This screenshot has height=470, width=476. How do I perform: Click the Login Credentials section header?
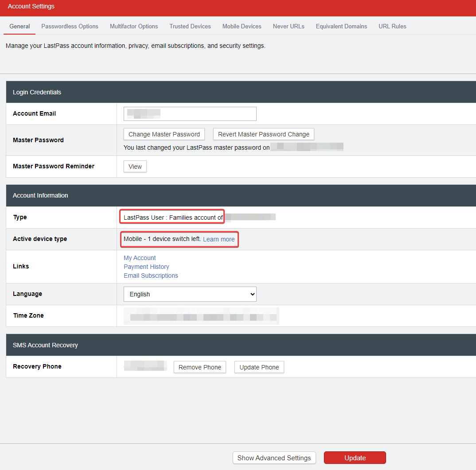tap(241, 92)
